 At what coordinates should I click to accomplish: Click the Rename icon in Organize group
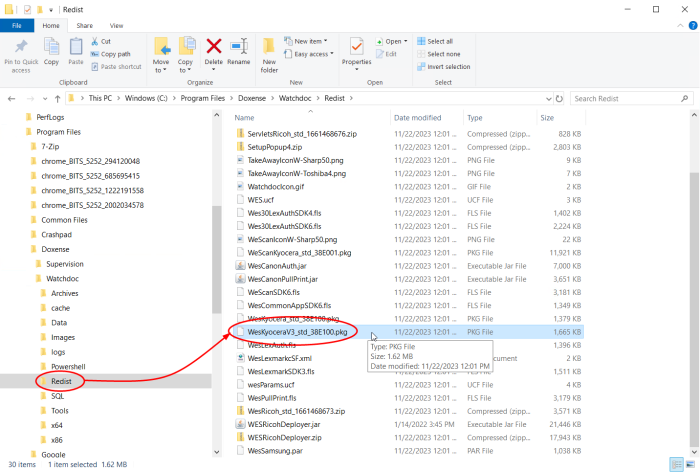coord(239,46)
